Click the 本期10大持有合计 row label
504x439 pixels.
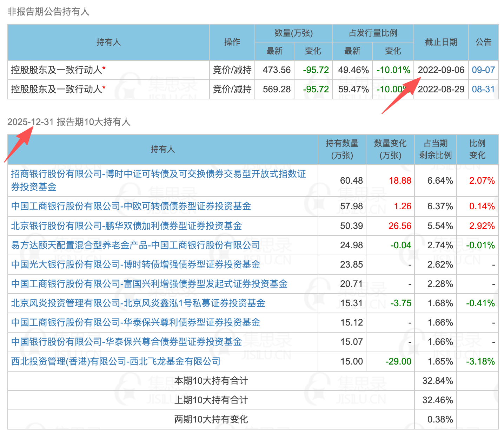pos(211,381)
